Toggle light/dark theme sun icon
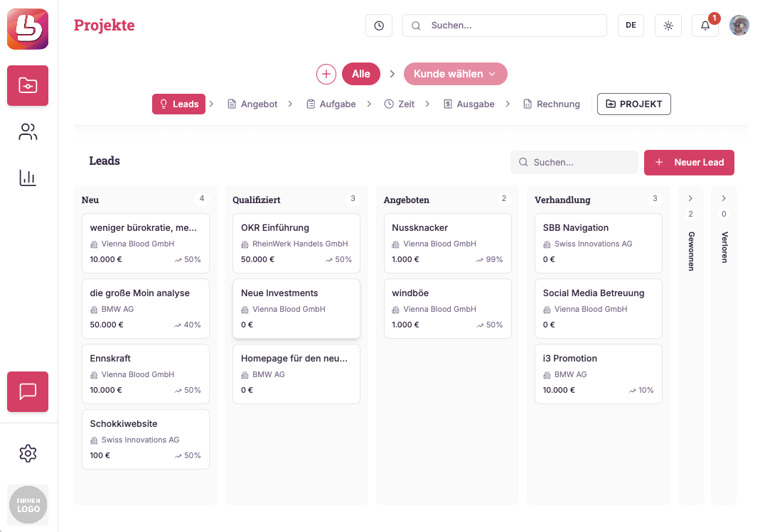Image resolution: width=760 pixels, height=532 pixels. [x=668, y=26]
